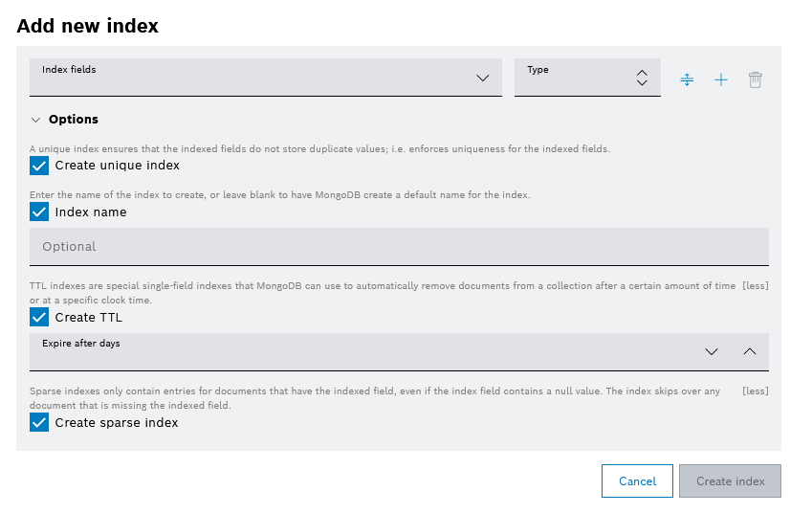Click the Type selector's upward arrow
812x514 pixels.
click(x=642, y=72)
